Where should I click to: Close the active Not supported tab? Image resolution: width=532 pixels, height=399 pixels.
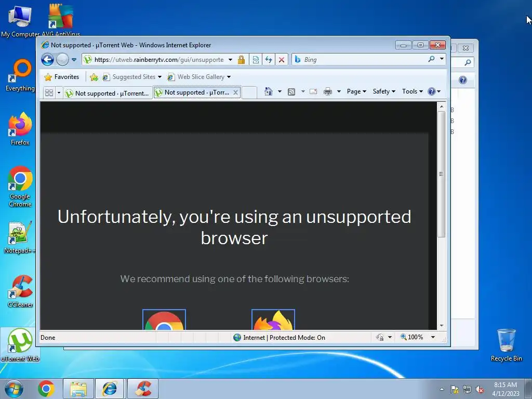pyautogui.click(x=235, y=92)
